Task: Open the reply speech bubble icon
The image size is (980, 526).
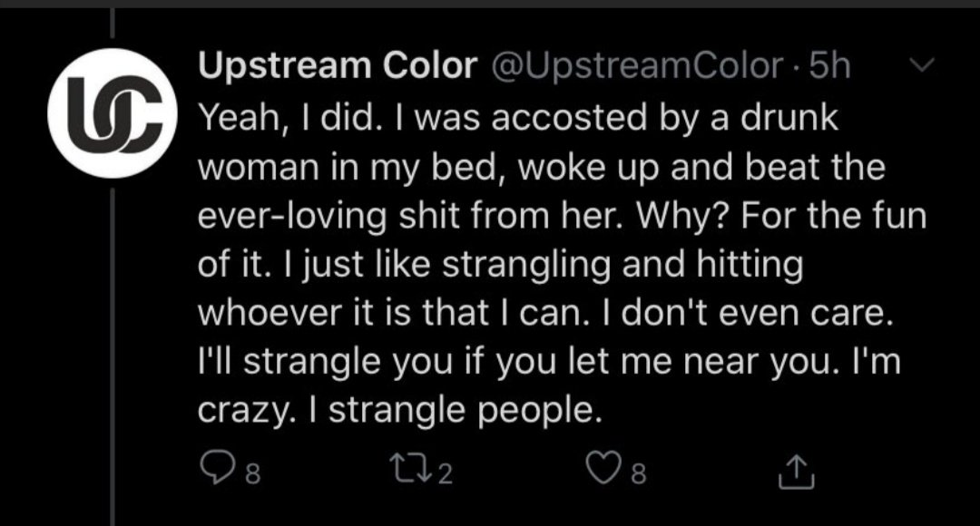Action: coord(217,469)
